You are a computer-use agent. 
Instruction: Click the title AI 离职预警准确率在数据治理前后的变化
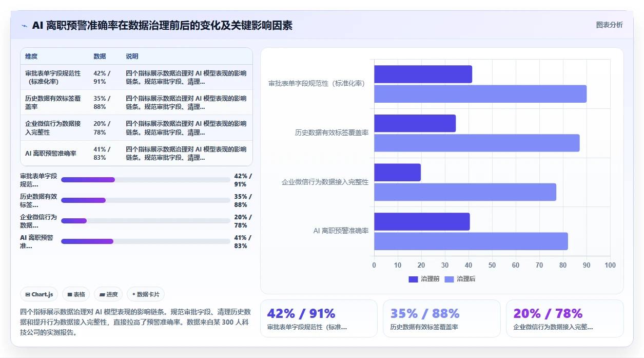(x=162, y=25)
